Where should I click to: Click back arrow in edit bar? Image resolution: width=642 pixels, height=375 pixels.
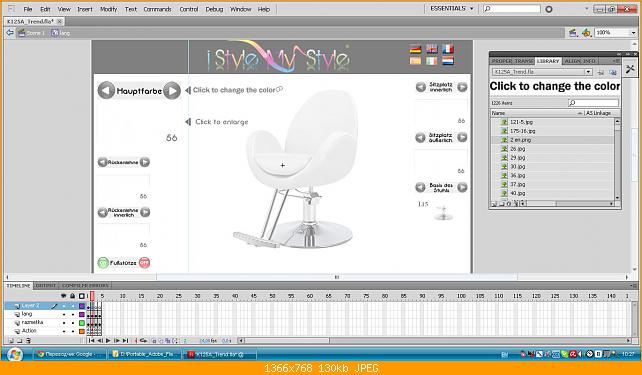(x=10, y=33)
